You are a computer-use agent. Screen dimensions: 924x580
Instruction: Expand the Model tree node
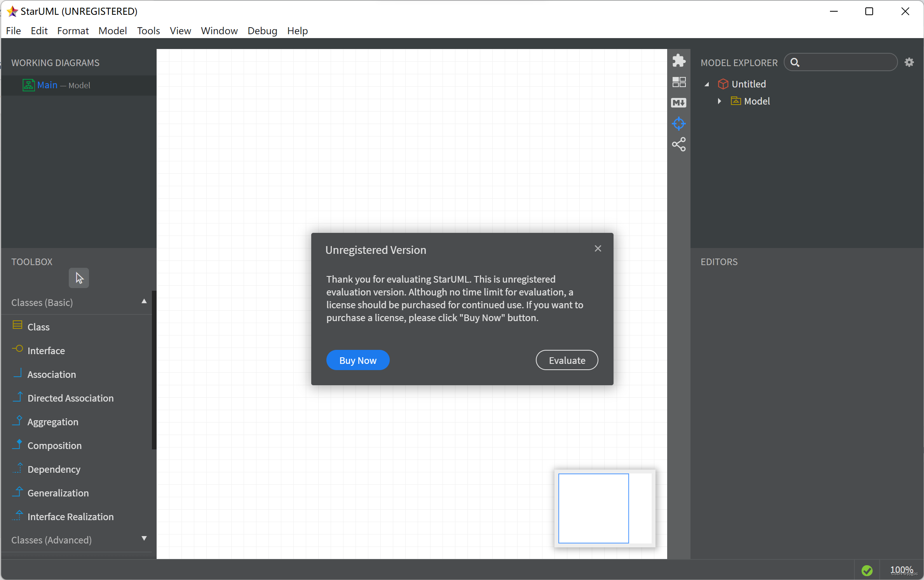(719, 101)
